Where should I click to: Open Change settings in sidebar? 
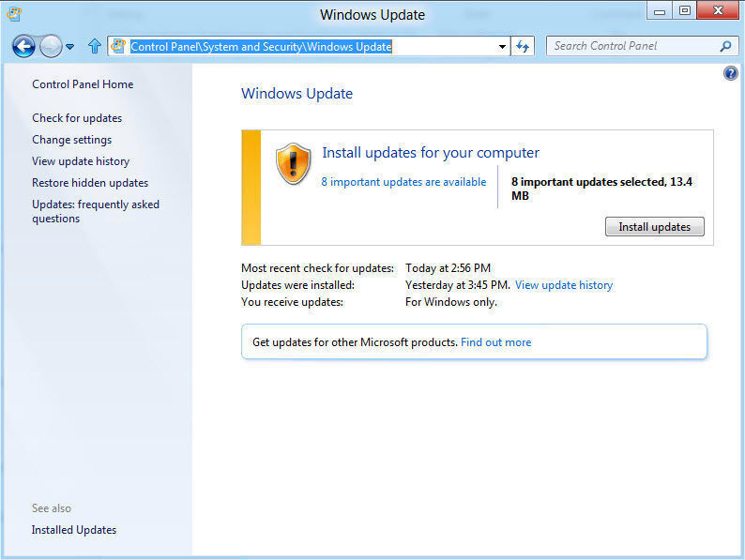click(71, 140)
